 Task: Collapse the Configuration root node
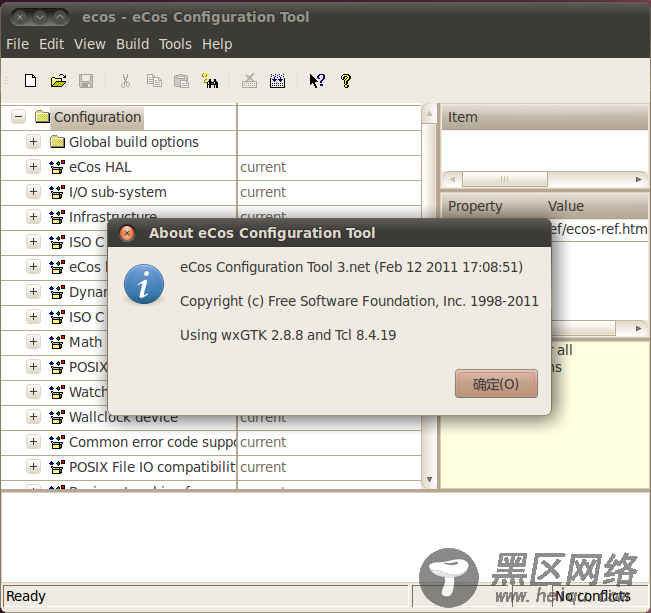[18, 117]
